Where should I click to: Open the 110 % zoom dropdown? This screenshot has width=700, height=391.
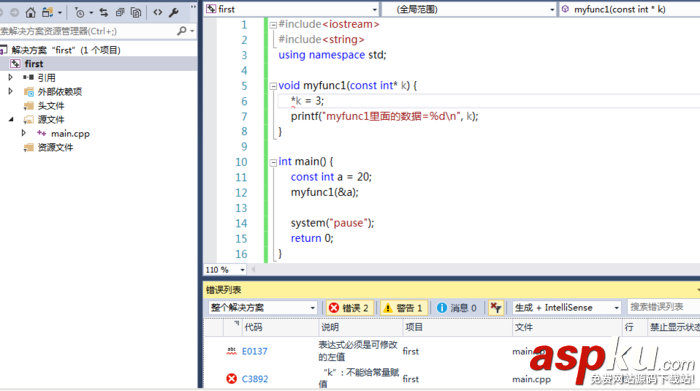[x=242, y=270]
